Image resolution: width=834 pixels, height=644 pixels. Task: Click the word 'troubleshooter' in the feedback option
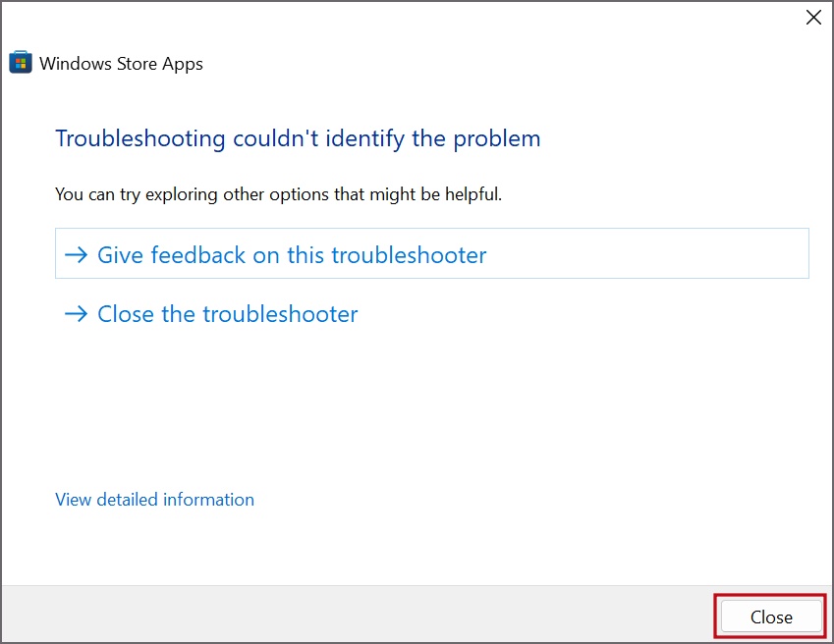[409, 255]
